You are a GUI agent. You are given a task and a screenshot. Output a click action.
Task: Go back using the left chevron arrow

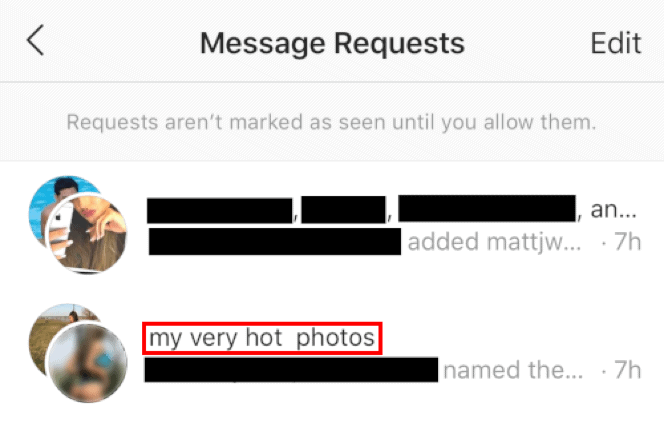tap(36, 40)
